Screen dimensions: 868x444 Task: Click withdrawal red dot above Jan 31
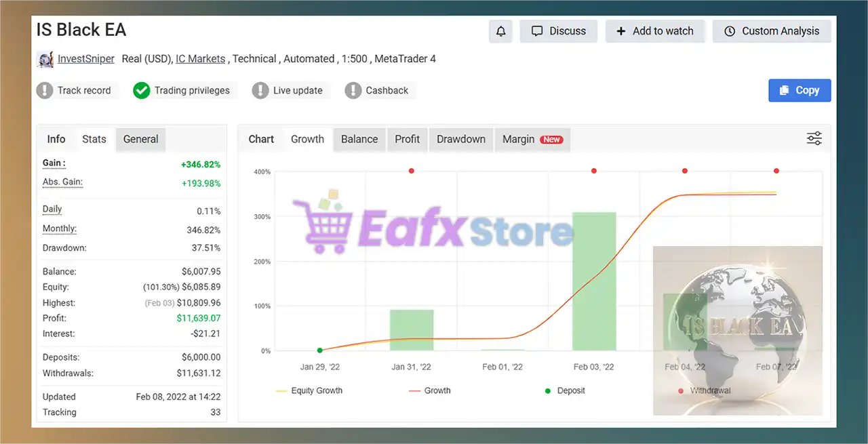(x=411, y=171)
